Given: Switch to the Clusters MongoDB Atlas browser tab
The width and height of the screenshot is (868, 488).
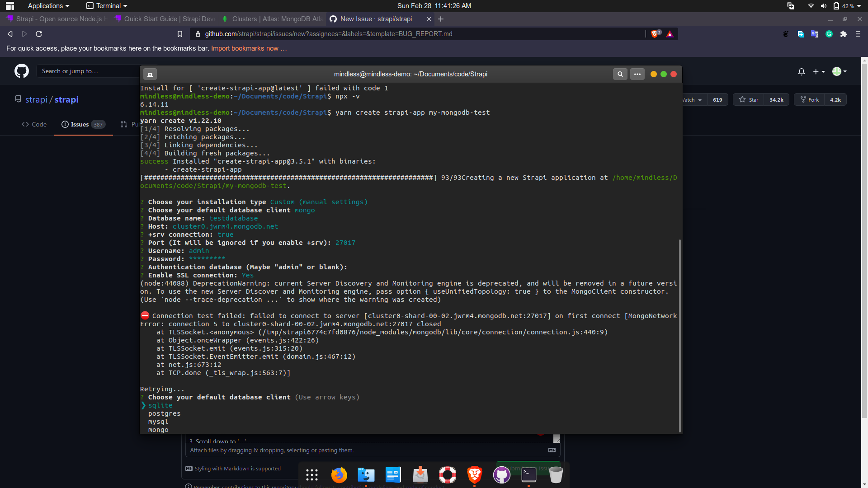Looking at the screenshot, I should (x=271, y=19).
